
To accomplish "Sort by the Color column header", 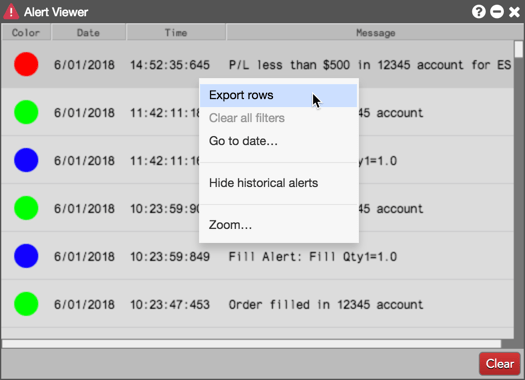I will (x=26, y=33).
